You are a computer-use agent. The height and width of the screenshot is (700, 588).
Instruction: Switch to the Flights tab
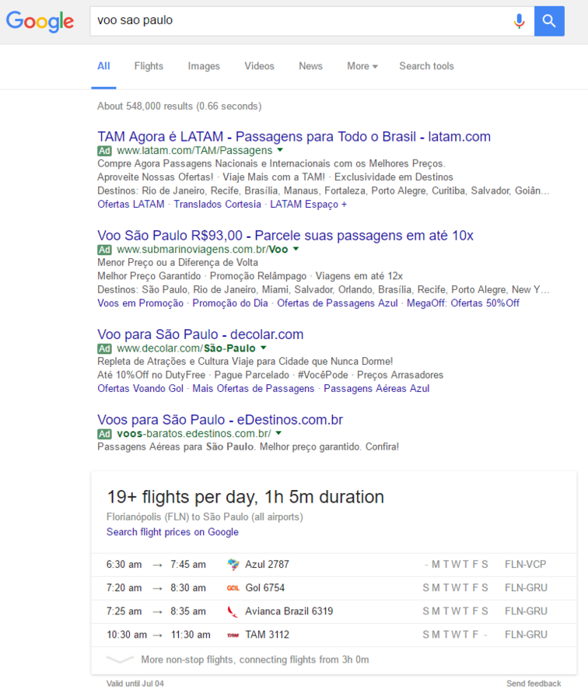pos(149,66)
